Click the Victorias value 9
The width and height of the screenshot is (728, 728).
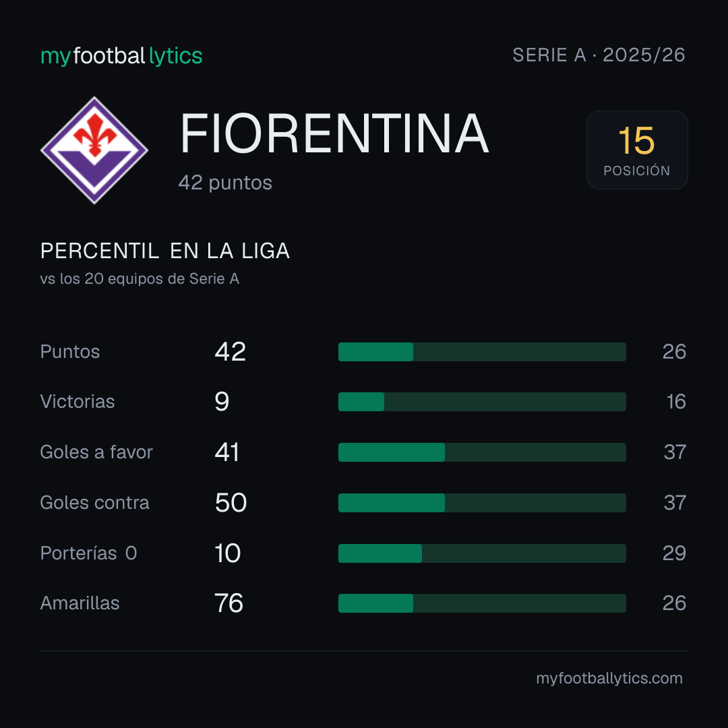pos(222,402)
